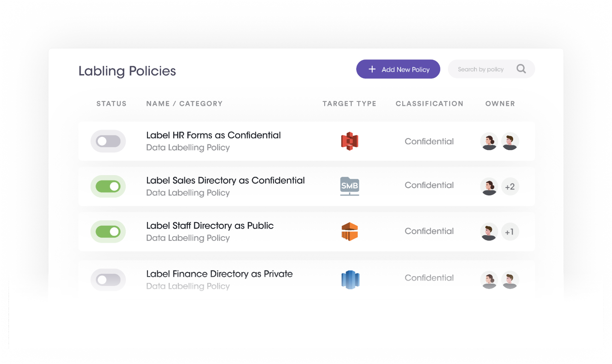Viewport: 612px width, 364px height.
Task: Click owner avatar on Finance Directory policy
Action: [489, 280]
